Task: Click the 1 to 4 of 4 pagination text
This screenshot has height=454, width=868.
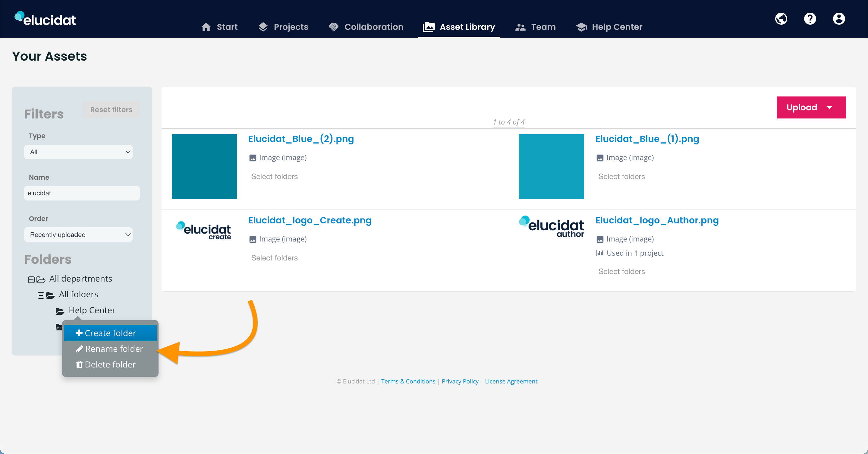Action: coord(509,122)
